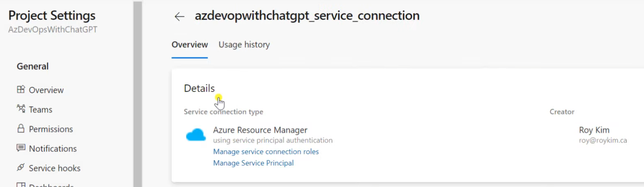Screen dimensions: 644x187
Task: Click the roy@roykim.ca email address
Action: pyautogui.click(x=603, y=140)
